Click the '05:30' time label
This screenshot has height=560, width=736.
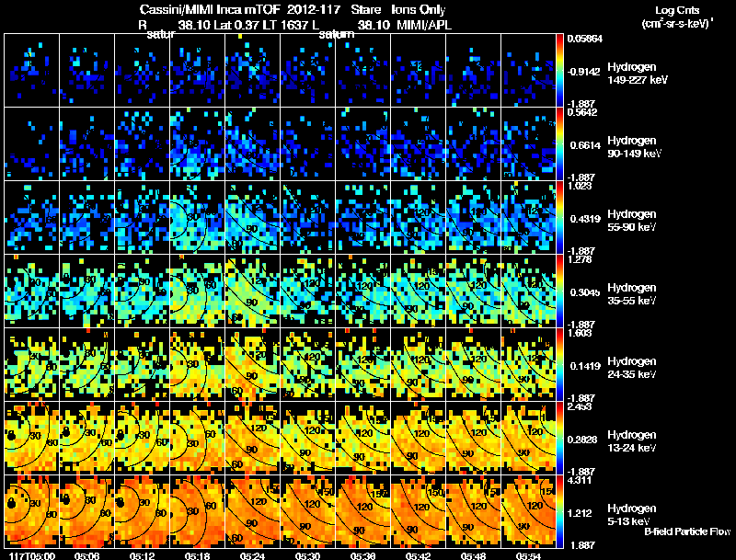308,555
